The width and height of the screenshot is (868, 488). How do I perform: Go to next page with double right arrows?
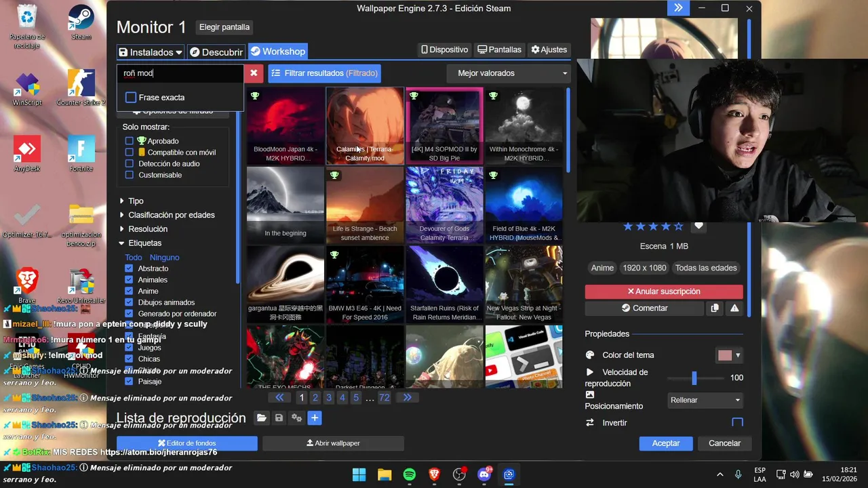tap(407, 398)
